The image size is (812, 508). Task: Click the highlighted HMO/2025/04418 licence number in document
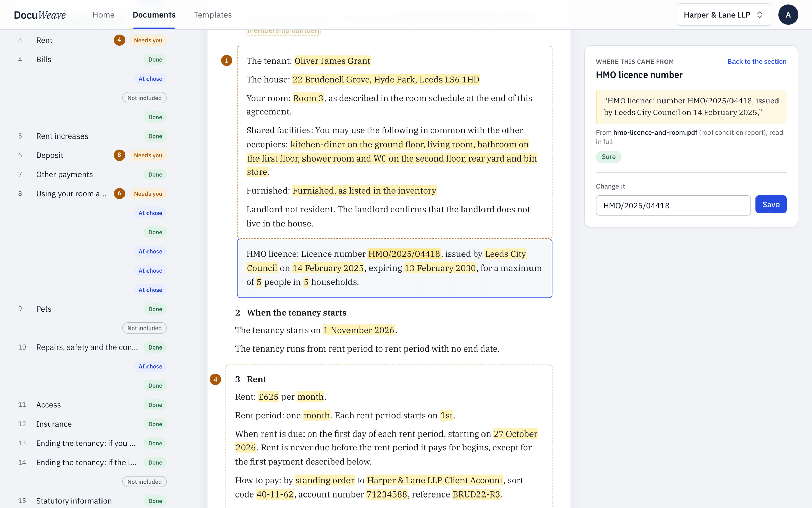point(404,254)
